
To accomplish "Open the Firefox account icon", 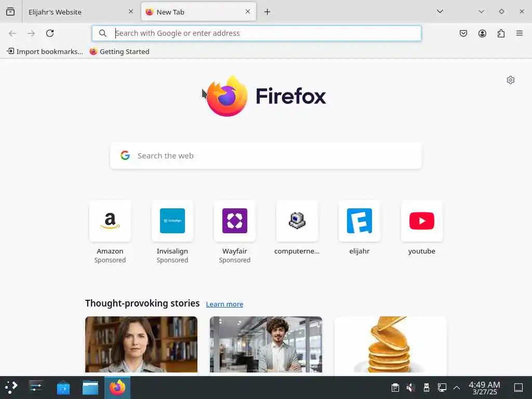I will pyautogui.click(x=482, y=33).
